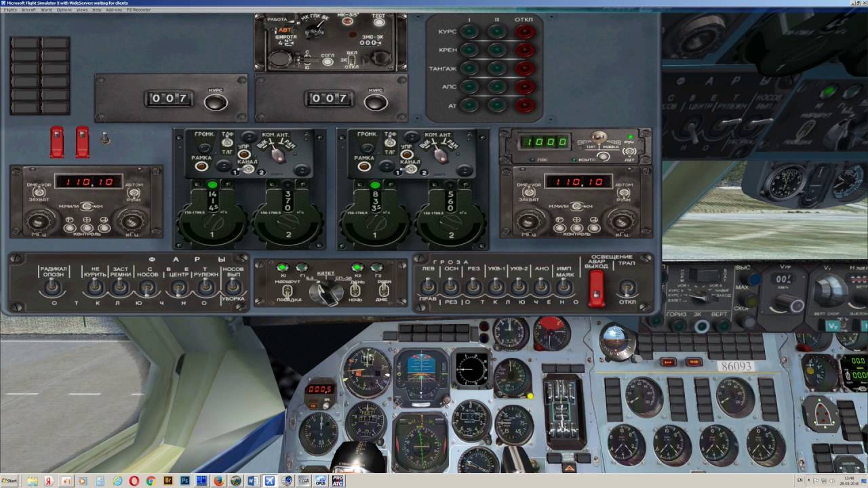Push the left КУРС button beside 007
868x488 pixels.
click(x=216, y=102)
